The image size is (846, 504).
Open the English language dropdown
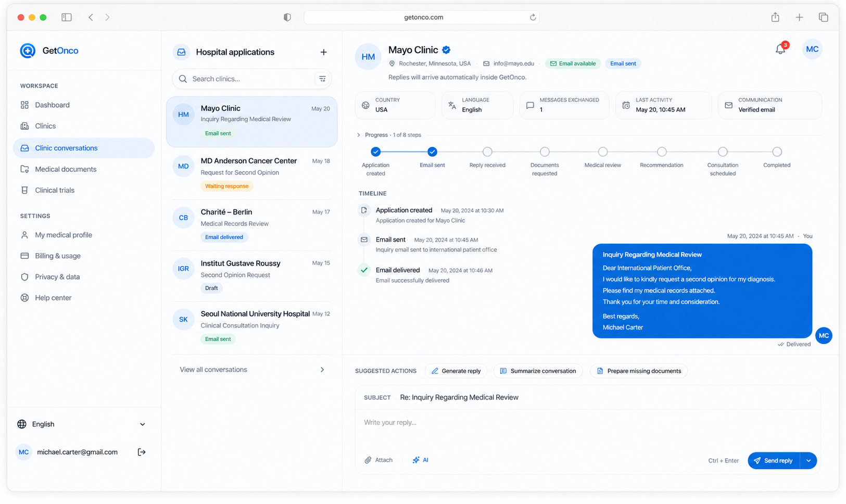tap(81, 424)
